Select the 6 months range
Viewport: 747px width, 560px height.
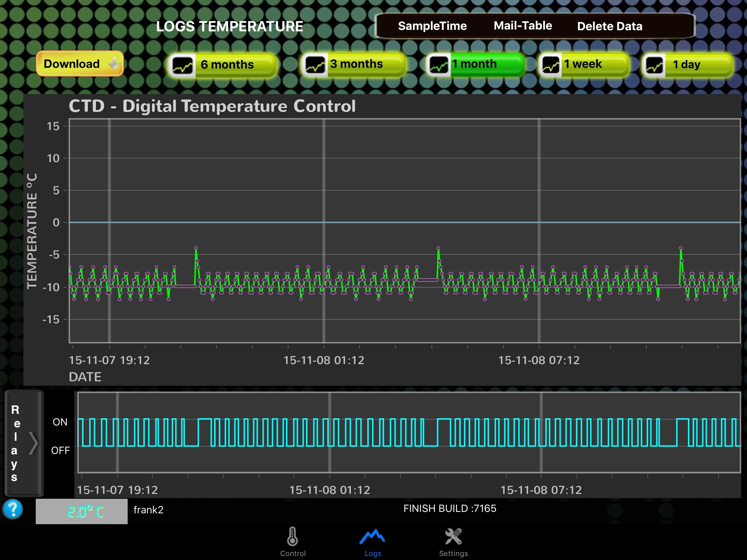pos(222,65)
